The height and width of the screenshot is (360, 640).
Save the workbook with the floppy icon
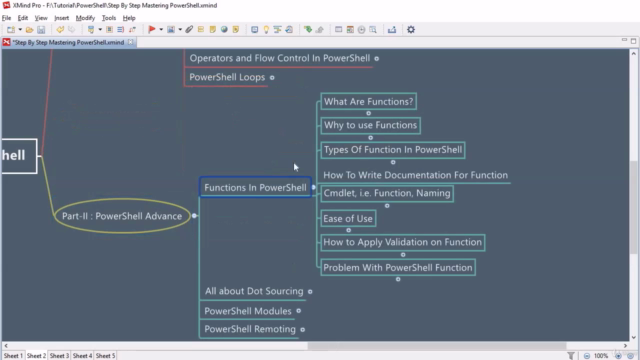tap(41, 29)
